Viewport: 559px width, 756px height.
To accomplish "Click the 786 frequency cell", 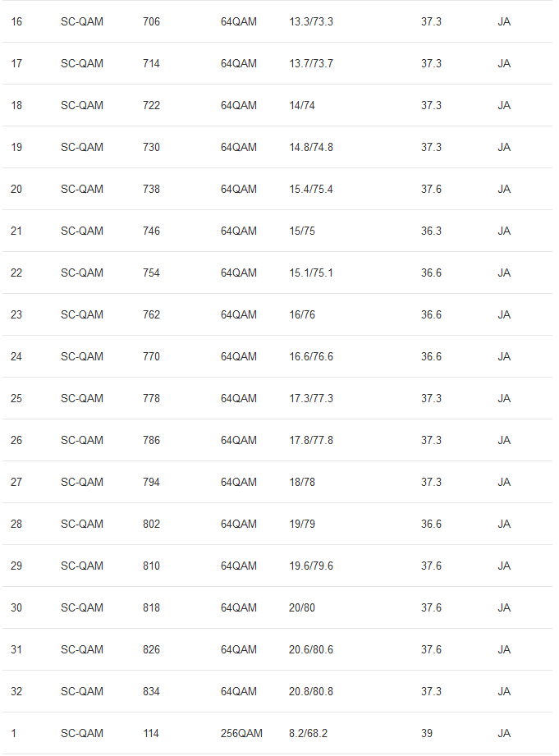I will click(151, 441).
